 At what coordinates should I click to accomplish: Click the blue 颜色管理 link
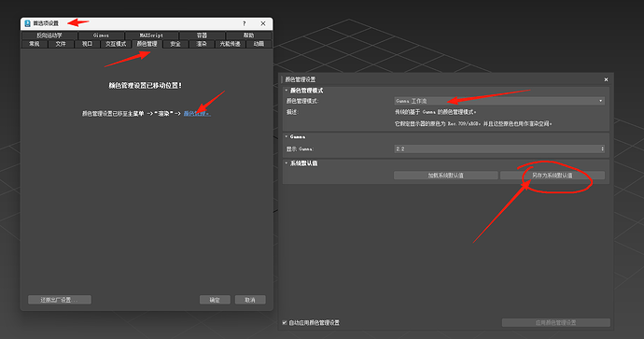click(x=197, y=113)
